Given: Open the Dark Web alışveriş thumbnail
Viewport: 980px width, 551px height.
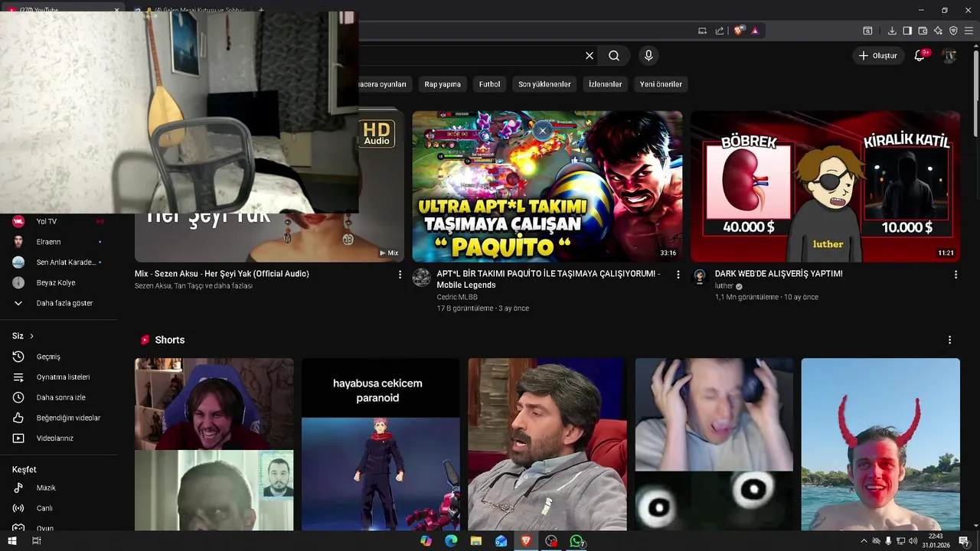Looking at the screenshot, I should coord(825,187).
